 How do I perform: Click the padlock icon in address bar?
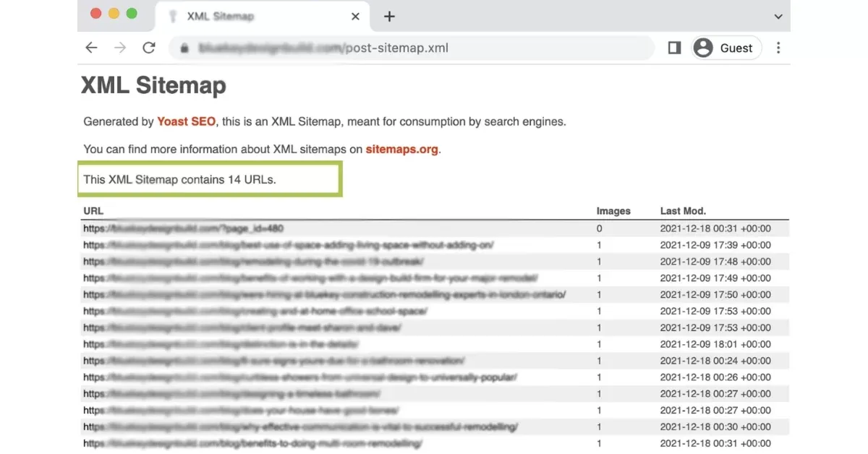pyautogui.click(x=184, y=48)
